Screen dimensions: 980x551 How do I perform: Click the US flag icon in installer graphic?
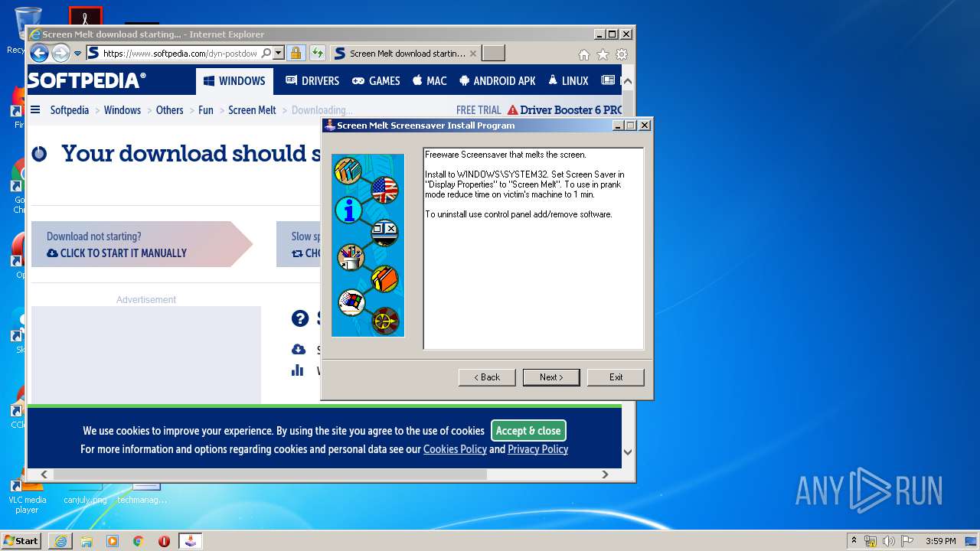384,189
